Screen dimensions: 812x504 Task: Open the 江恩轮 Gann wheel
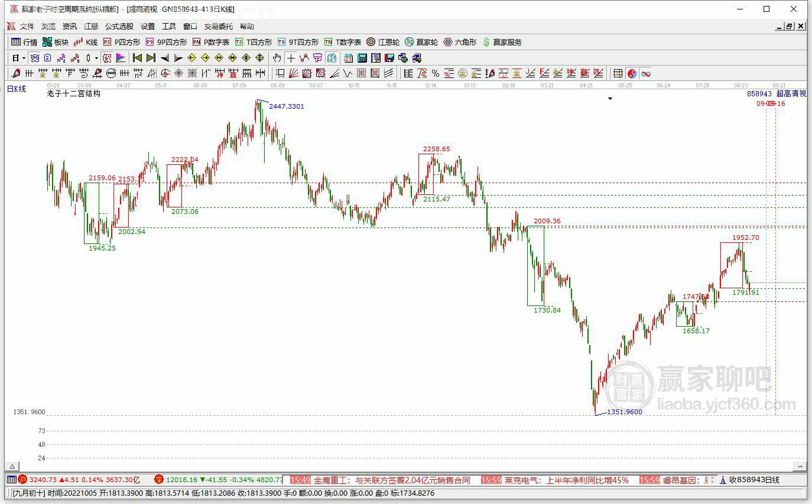point(383,42)
